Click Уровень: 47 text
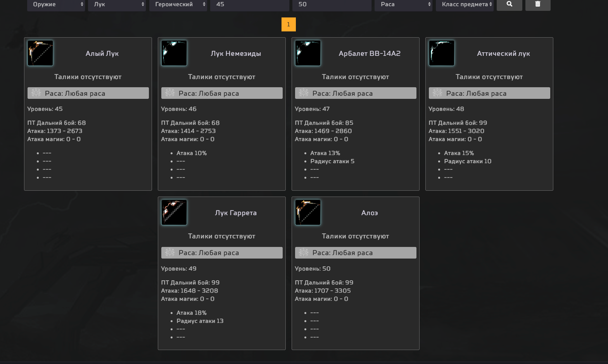608x364 pixels. (x=312, y=109)
